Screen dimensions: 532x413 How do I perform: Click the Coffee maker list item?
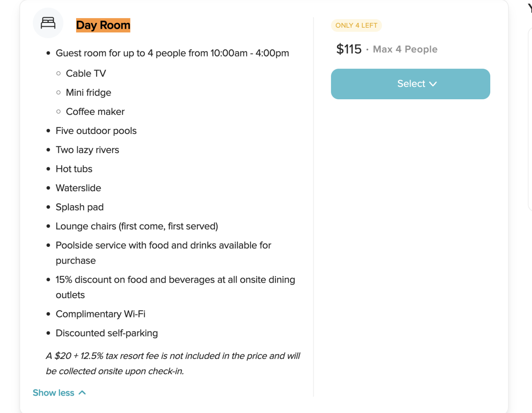pyautogui.click(x=95, y=111)
